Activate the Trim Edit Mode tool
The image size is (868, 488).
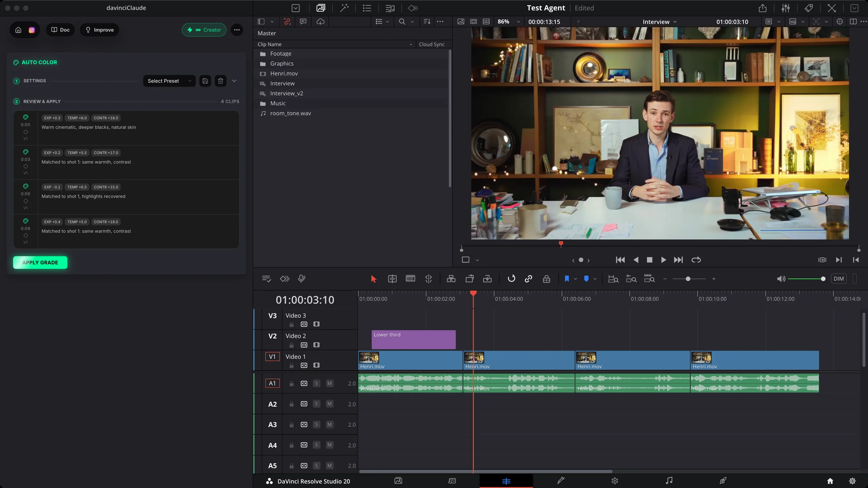[392, 279]
